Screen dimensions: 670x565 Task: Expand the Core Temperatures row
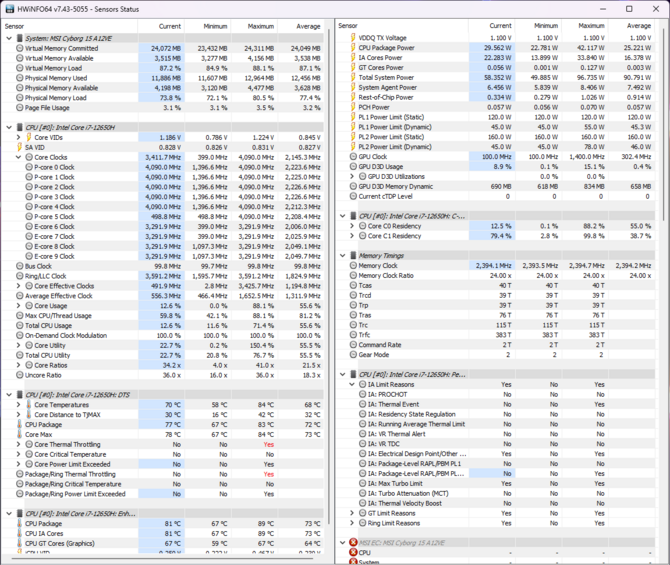[18, 405]
